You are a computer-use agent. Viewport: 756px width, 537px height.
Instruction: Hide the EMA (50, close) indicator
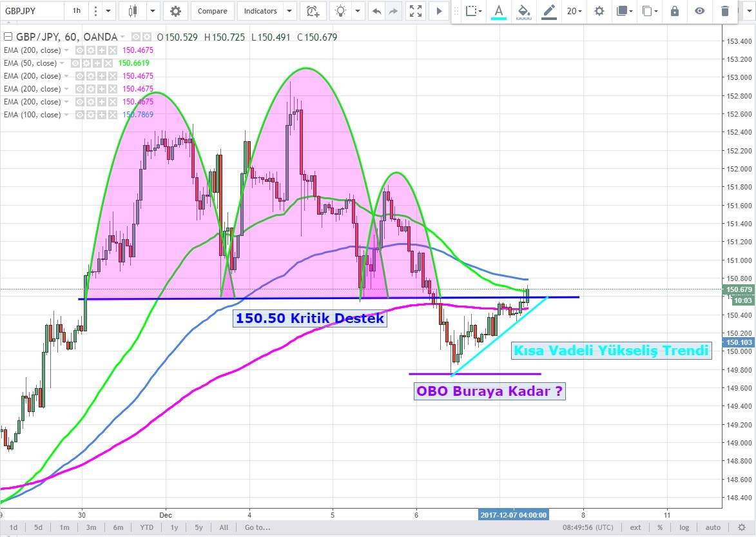(76, 63)
